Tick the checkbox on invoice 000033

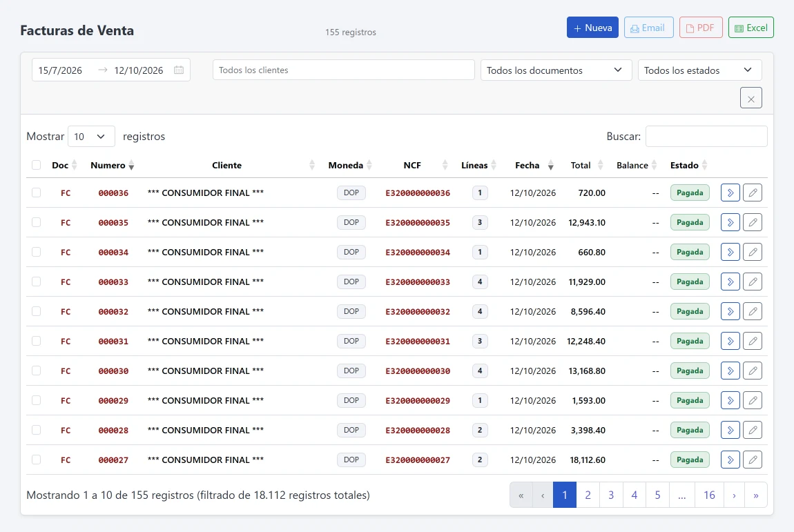tap(36, 282)
